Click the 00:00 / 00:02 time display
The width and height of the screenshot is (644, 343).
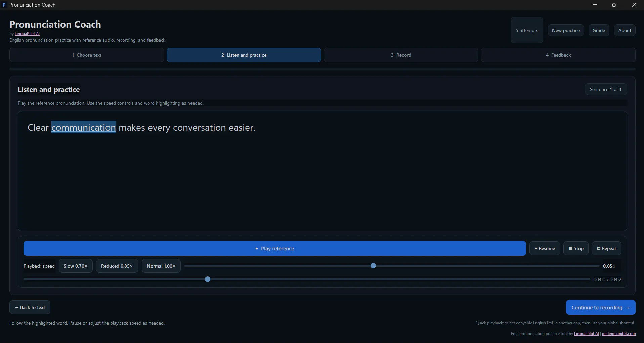click(x=607, y=280)
